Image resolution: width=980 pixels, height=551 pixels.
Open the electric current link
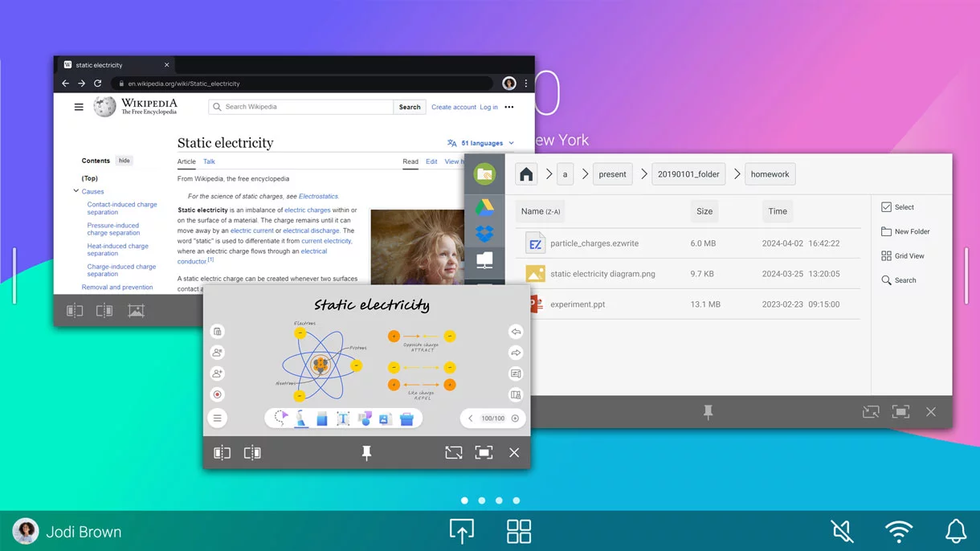tap(251, 231)
